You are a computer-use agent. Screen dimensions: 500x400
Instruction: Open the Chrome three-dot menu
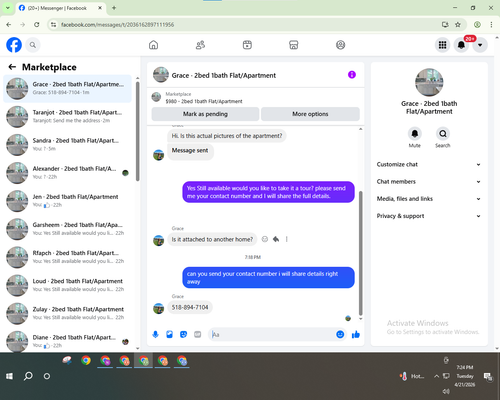(x=491, y=25)
